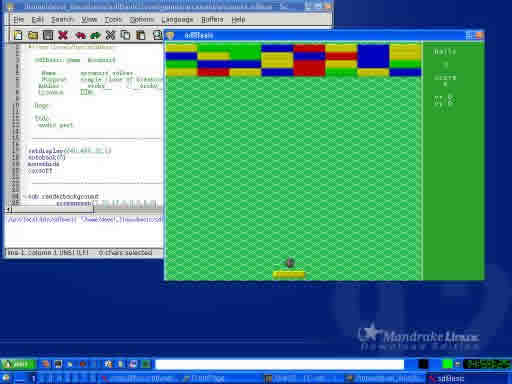Click the Save icon in the editor toolbar
The height and width of the screenshot is (384, 512).
pyautogui.click(x=48, y=35)
